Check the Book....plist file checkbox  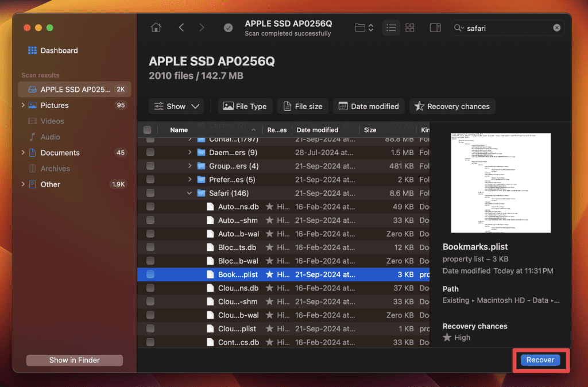(150, 274)
